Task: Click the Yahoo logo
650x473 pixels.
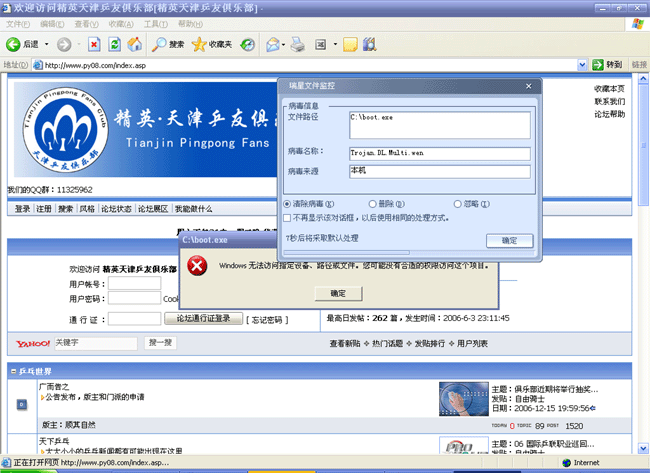Action: pos(33,344)
